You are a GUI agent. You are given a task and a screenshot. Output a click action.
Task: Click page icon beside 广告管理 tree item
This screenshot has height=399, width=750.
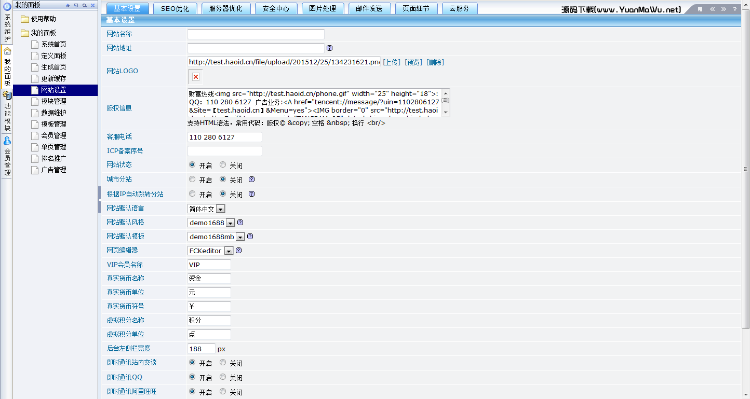34,170
